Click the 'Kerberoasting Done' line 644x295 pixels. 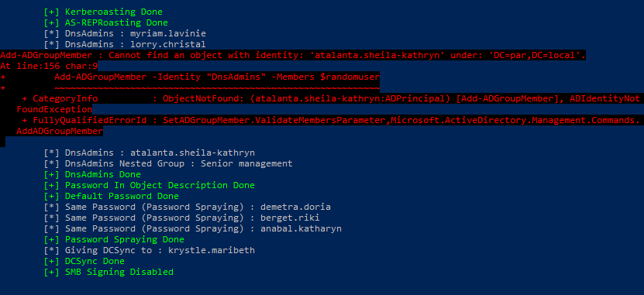tap(103, 12)
